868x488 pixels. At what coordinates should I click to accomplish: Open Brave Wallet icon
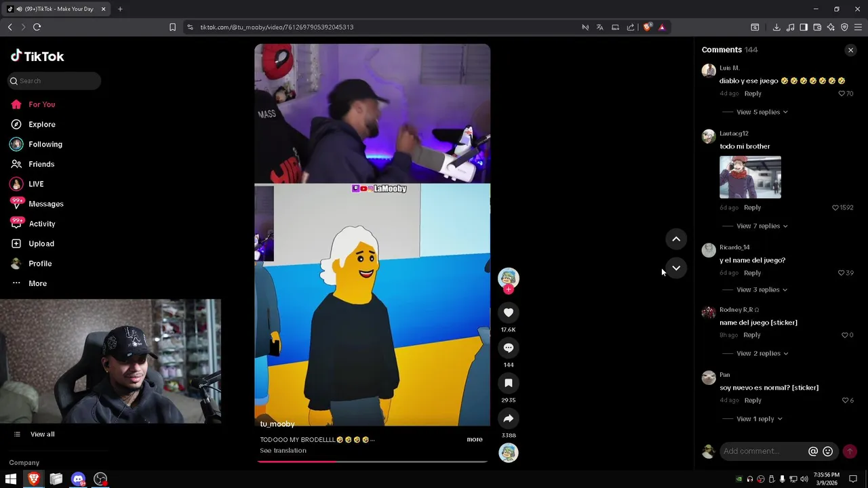tap(817, 27)
